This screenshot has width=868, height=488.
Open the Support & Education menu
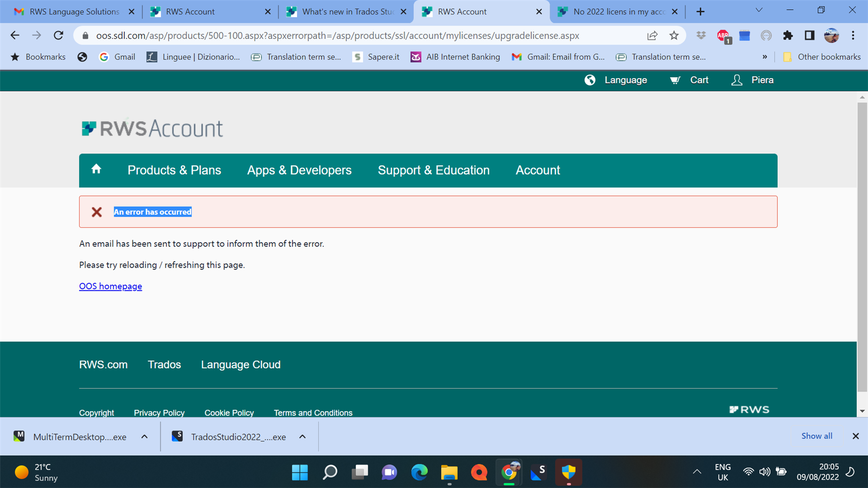point(433,170)
